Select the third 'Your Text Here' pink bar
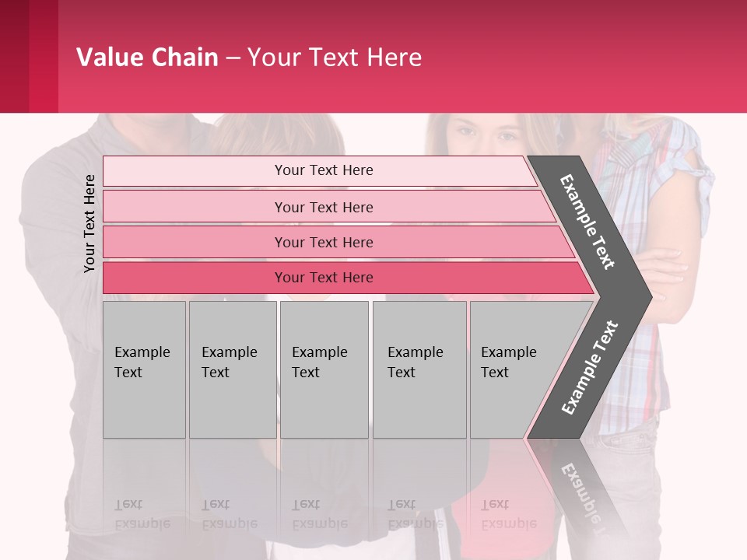This screenshot has height=560, width=747. 323,242
